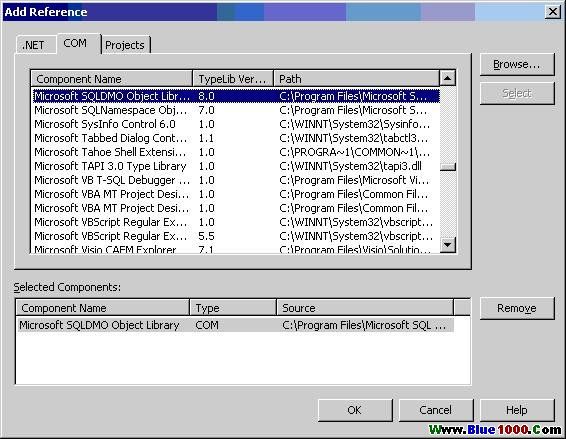
Task: Click the Source column header
Action: click(x=365, y=308)
